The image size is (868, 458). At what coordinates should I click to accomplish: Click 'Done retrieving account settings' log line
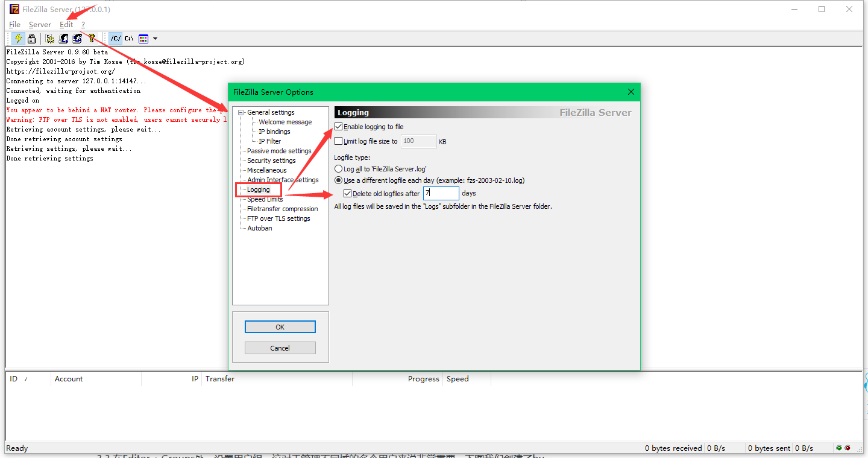pos(64,139)
